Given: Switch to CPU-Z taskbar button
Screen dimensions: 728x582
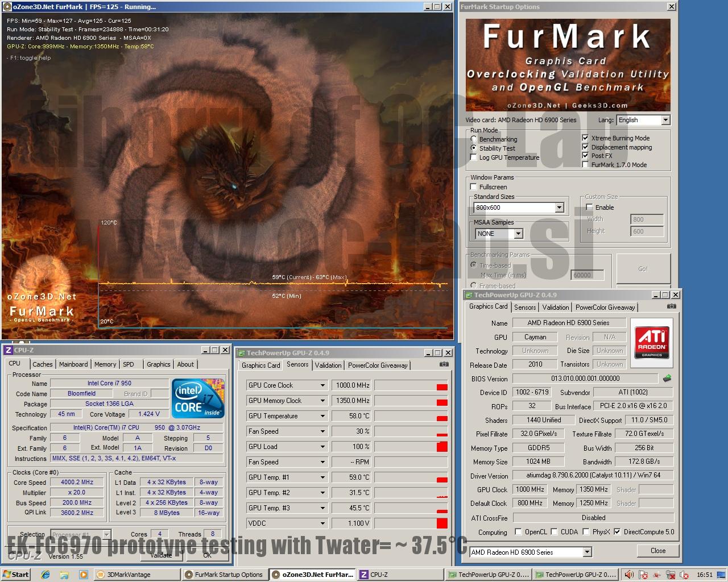Looking at the screenshot, I should coord(400,575).
